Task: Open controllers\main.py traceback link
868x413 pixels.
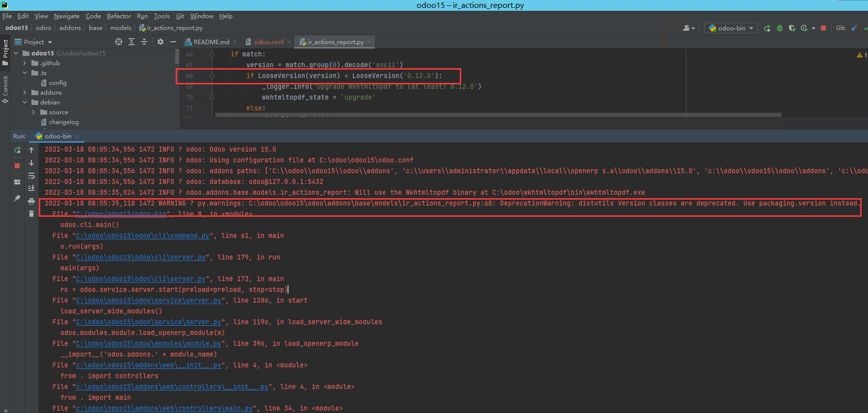Action: point(164,408)
